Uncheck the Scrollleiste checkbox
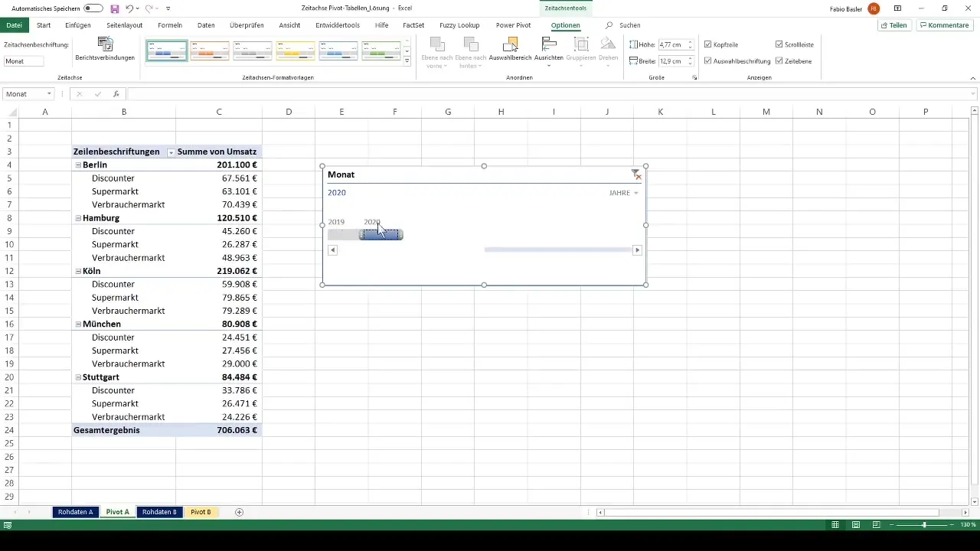The image size is (980, 551). point(779,44)
